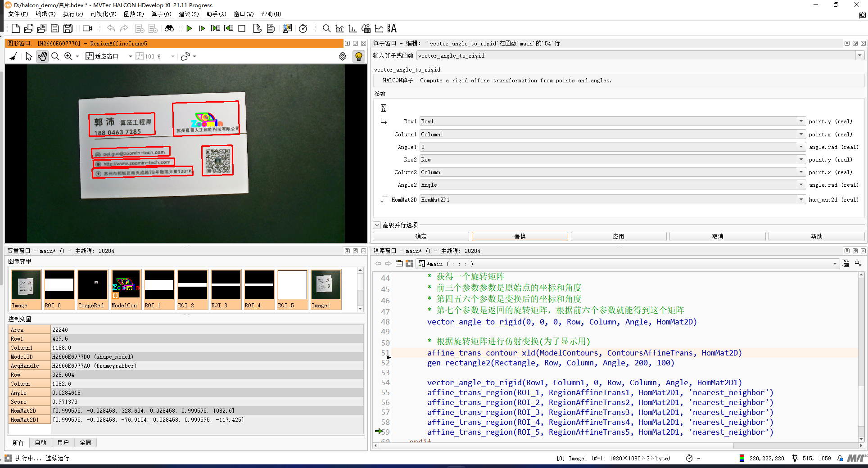The image size is (868, 468).
Task: Select the ROI_5 variable thumbnail
Action: click(x=292, y=289)
